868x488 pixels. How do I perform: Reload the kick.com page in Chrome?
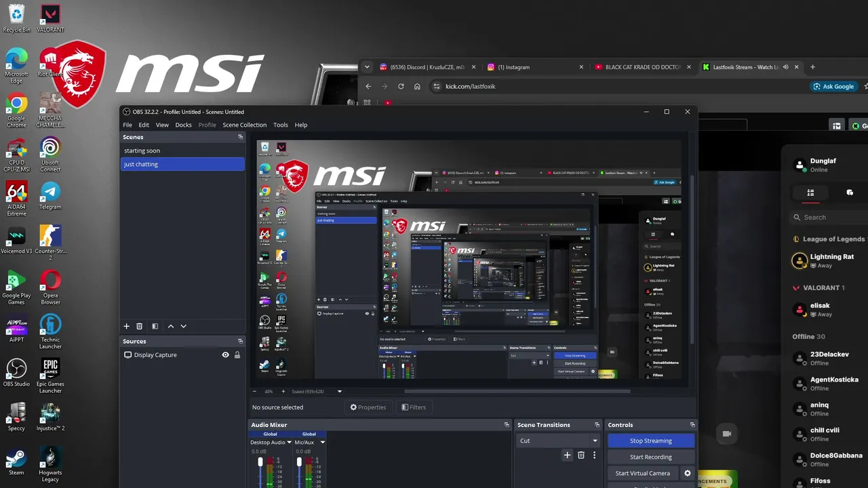[x=401, y=86]
